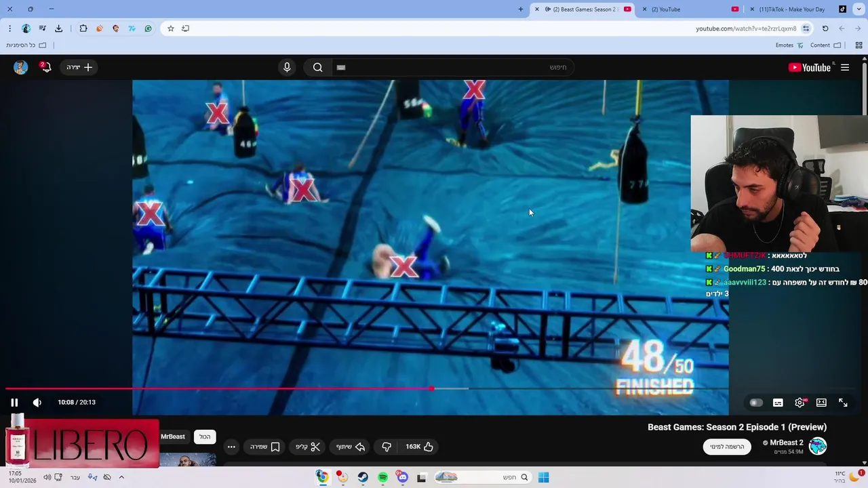Start voice search with the microphone
This screenshot has height=488, width=868.
click(x=287, y=67)
